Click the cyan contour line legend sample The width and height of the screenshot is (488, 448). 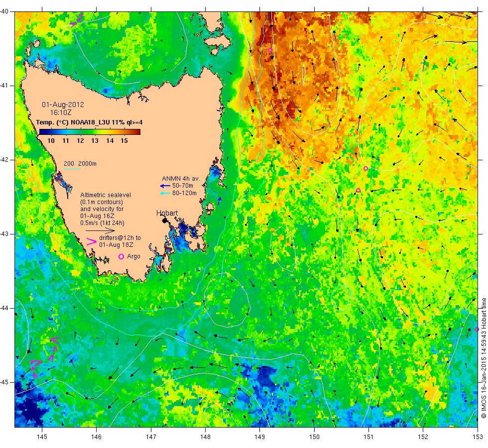(x=72, y=169)
